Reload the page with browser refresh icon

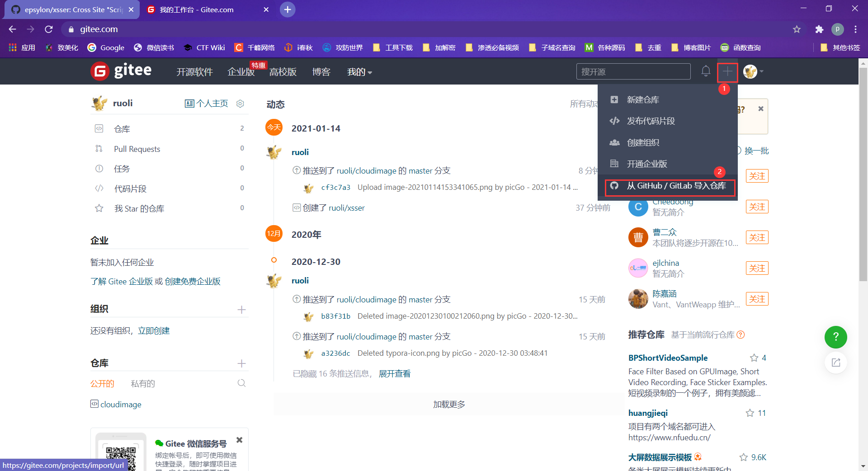click(x=49, y=29)
